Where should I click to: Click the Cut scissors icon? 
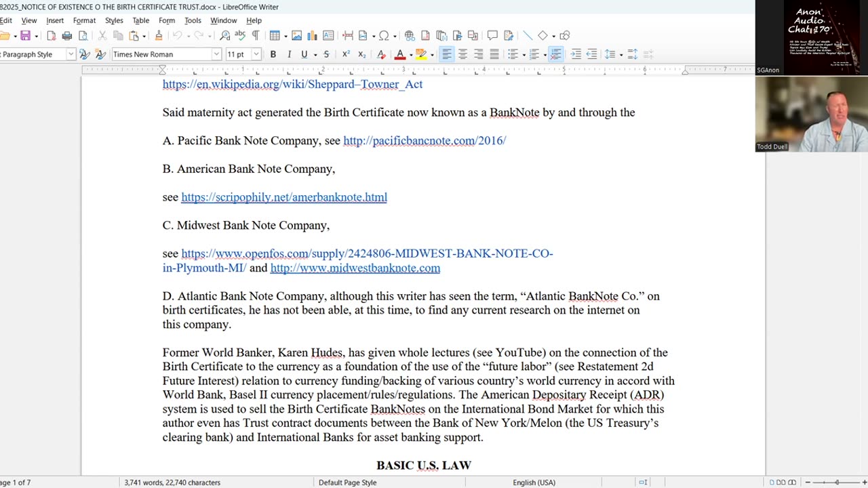click(102, 36)
